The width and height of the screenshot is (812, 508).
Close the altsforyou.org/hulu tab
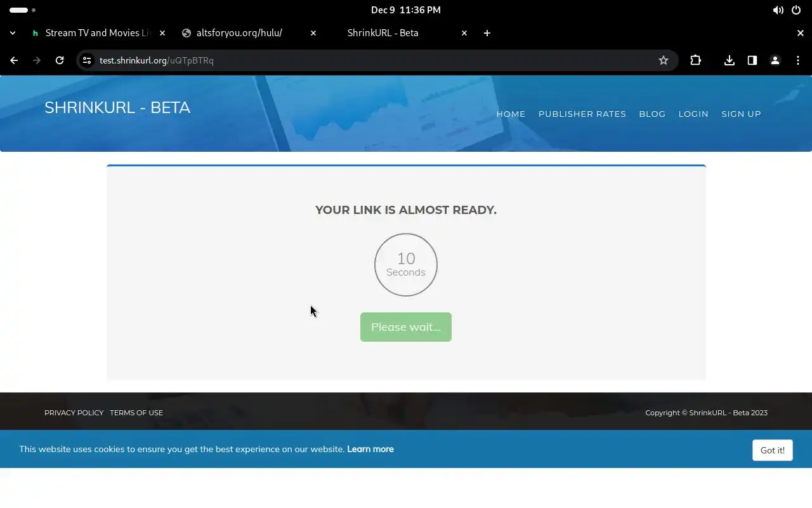pyautogui.click(x=313, y=33)
